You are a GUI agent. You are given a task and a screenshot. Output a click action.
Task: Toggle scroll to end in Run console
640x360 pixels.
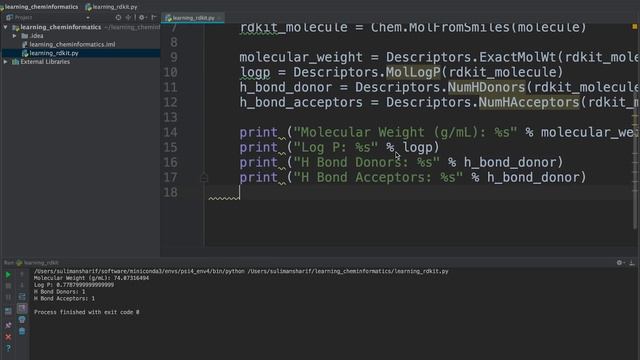22,308
